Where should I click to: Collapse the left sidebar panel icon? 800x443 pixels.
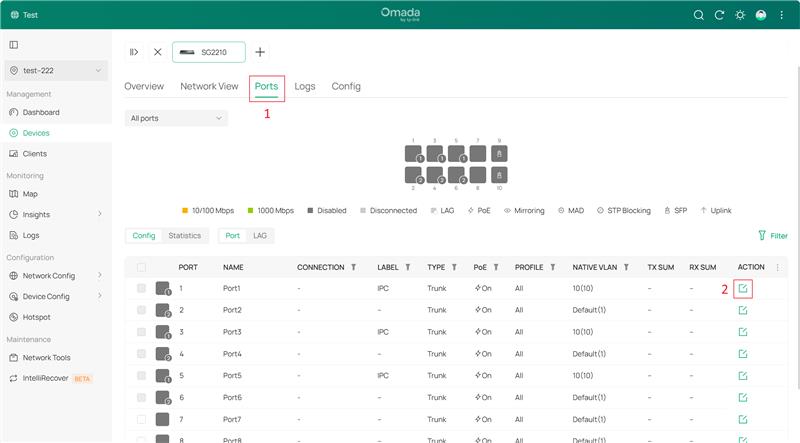coord(14,45)
